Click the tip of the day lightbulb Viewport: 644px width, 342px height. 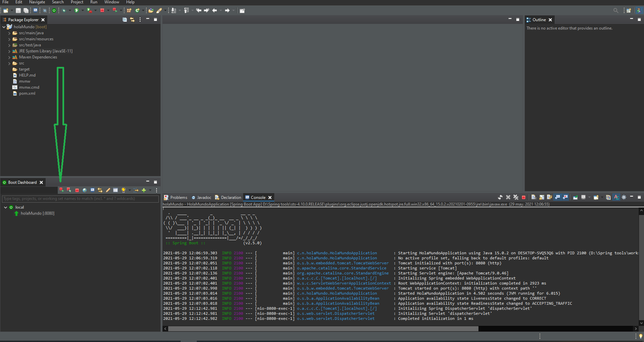(641, 336)
